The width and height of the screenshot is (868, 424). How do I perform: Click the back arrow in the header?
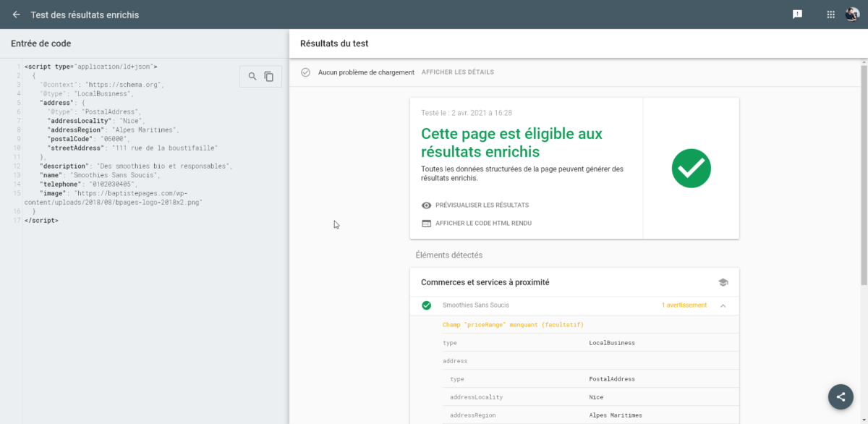point(16,14)
